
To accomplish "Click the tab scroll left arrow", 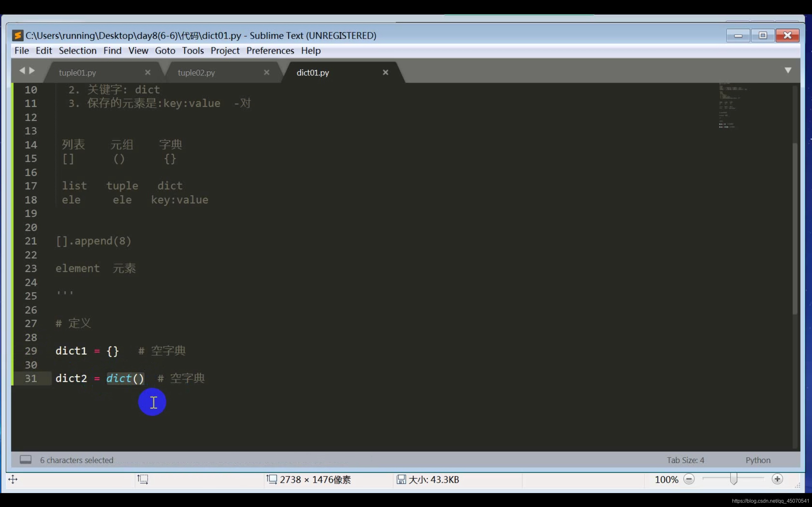I will click(22, 70).
